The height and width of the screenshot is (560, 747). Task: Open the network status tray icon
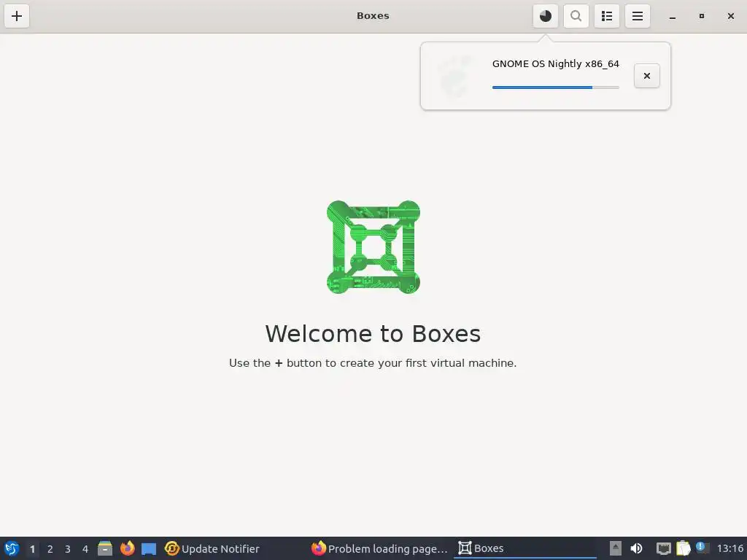(x=663, y=548)
